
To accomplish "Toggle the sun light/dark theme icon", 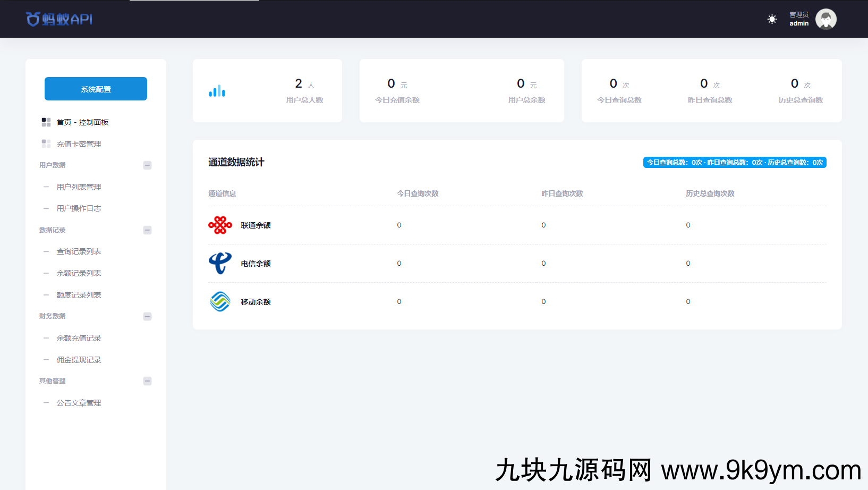I will pos(772,19).
